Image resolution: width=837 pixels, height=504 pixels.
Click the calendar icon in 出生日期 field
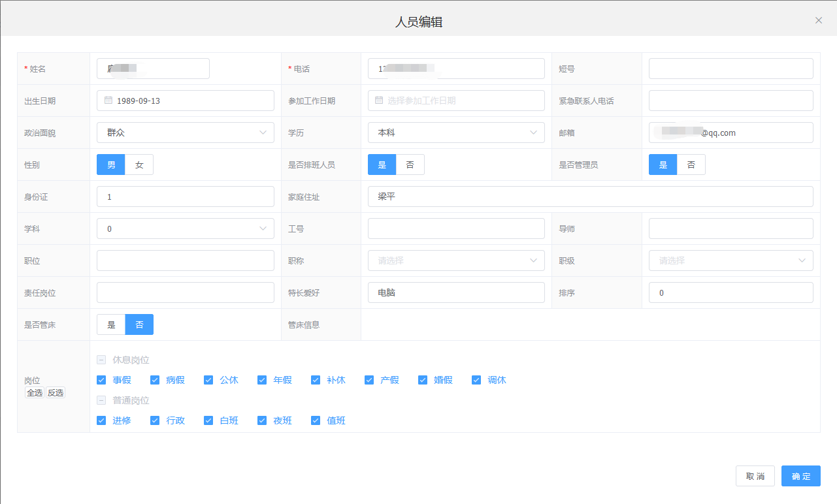pos(108,101)
